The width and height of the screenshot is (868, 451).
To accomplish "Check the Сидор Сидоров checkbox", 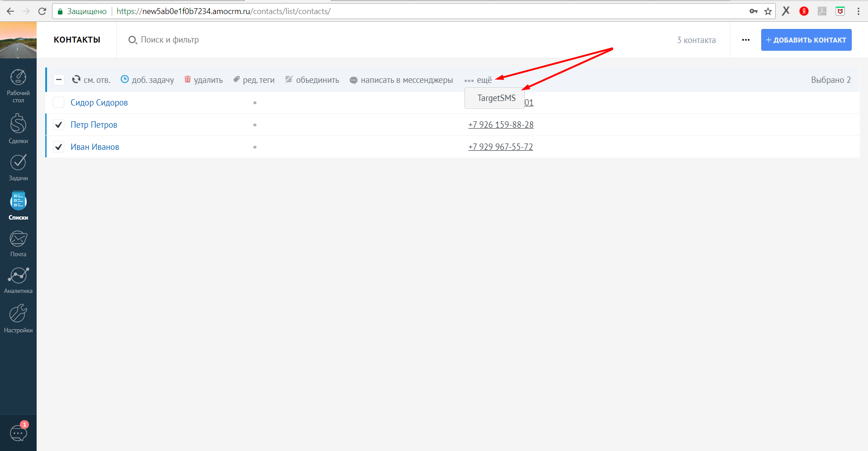I will pos(59,102).
